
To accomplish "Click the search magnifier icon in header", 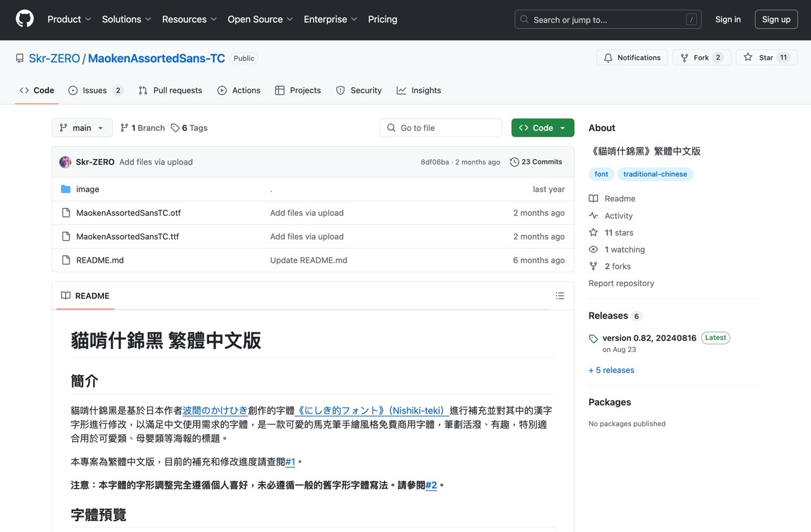I will [x=525, y=20].
